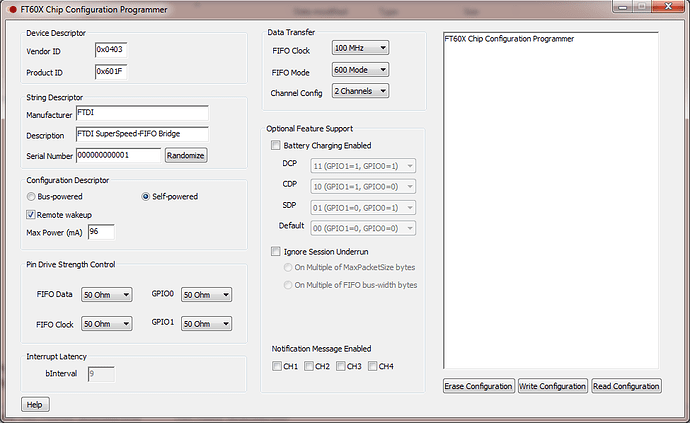This screenshot has height=423, width=690.
Task: Click the Vendor ID input field
Action: tap(111, 50)
